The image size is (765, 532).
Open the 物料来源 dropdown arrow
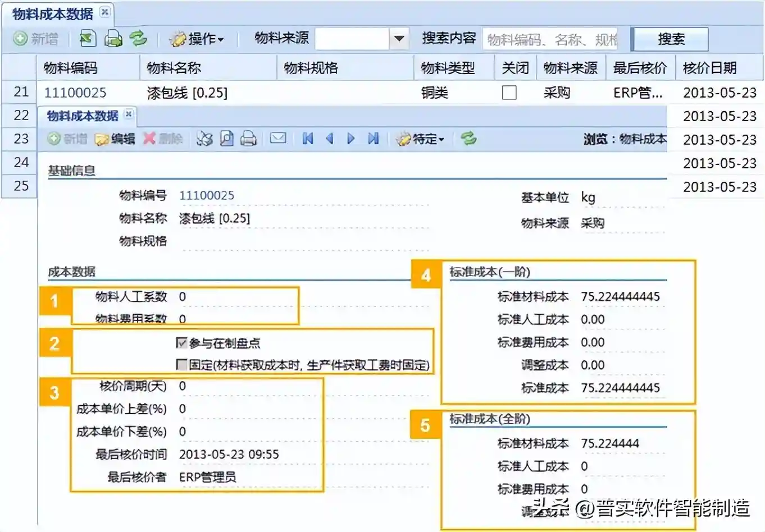[399, 39]
